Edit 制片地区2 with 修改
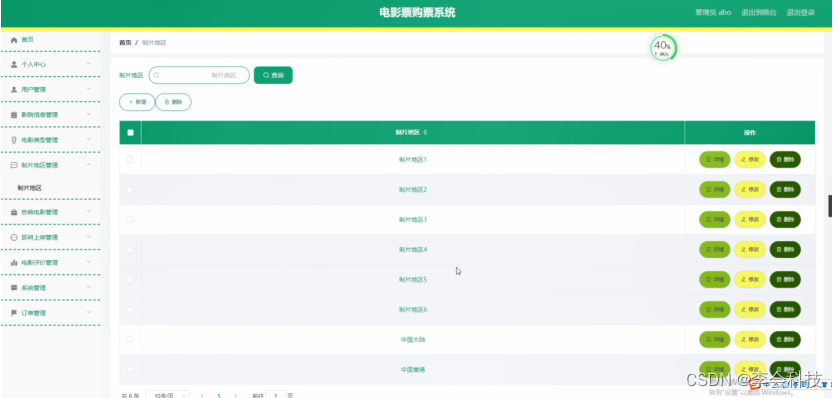The image size is (838, 398). point(750,190)
